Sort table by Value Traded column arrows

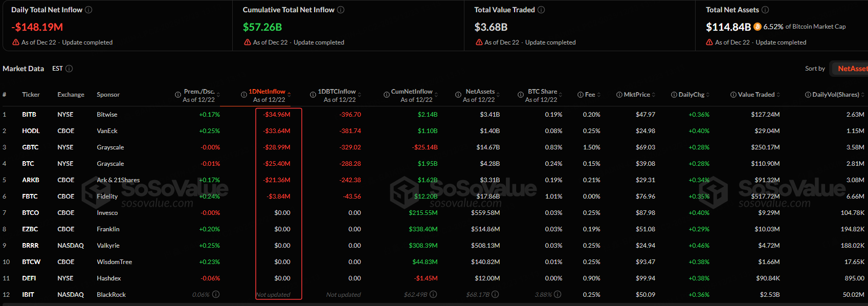pyautogui.click(x=778, y=95)
